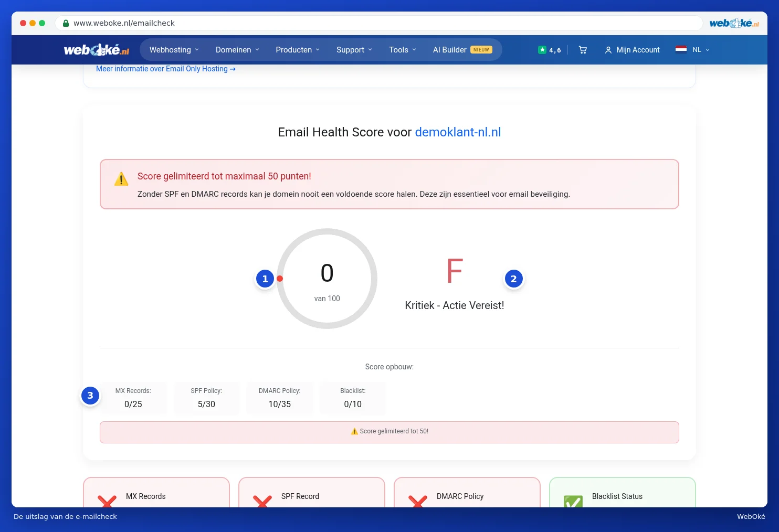Expand the Webhosting dropdown menu
The image size is (779, 532).
pos(174,50)
